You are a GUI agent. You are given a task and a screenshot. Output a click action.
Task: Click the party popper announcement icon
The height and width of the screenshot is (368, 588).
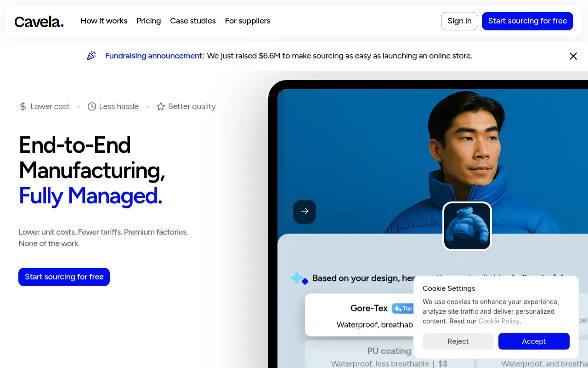pos(91,56)
